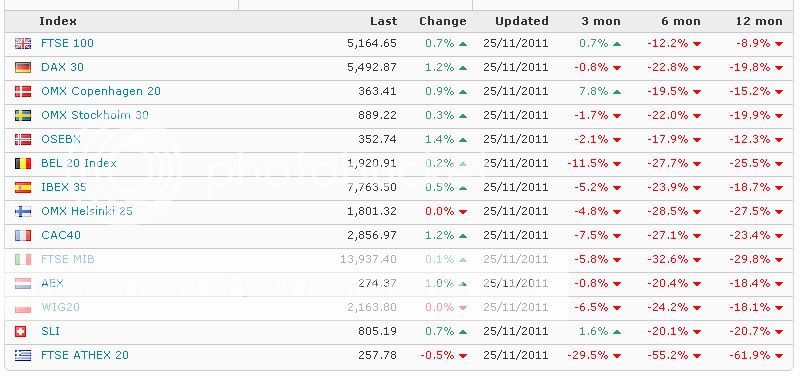Open the DAX 30 index page
This screenshot has height=379, width=800.
pyautogui.click(x=62, y=67)
